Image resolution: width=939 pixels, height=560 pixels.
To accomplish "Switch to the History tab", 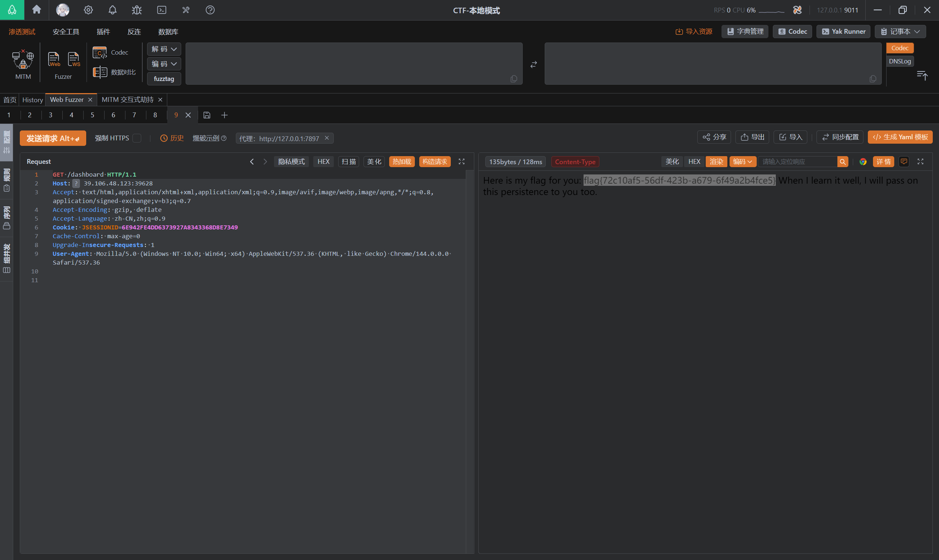I will (x=33, y=100).
